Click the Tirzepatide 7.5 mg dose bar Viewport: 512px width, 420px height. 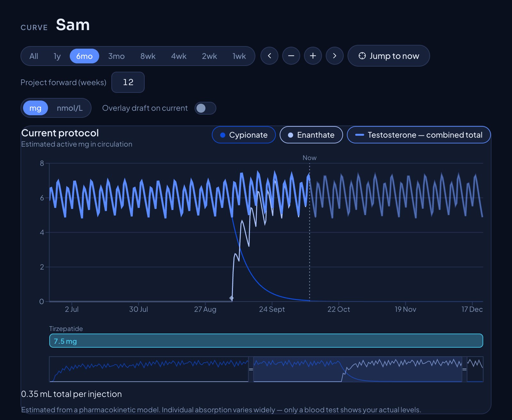click(266, 341)
